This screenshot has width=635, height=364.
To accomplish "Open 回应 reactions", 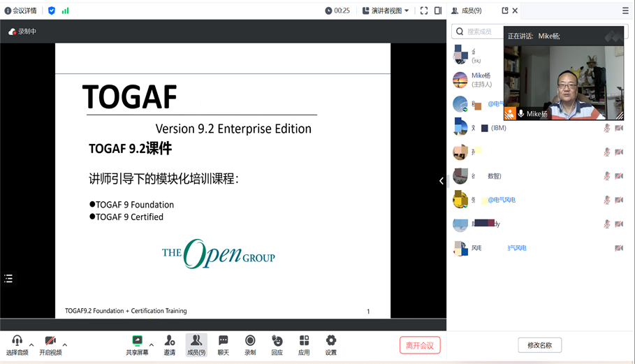I will click(277, 345).
